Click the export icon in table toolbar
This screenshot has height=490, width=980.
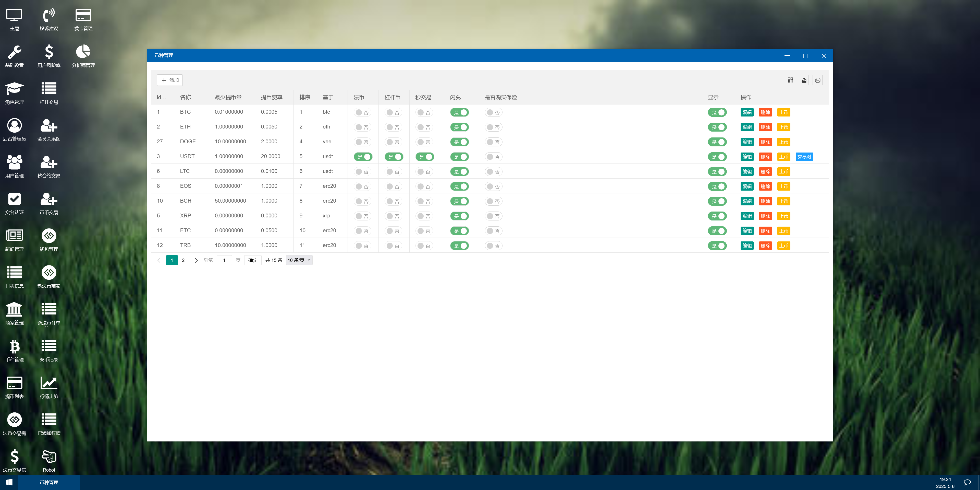[804, 80]
